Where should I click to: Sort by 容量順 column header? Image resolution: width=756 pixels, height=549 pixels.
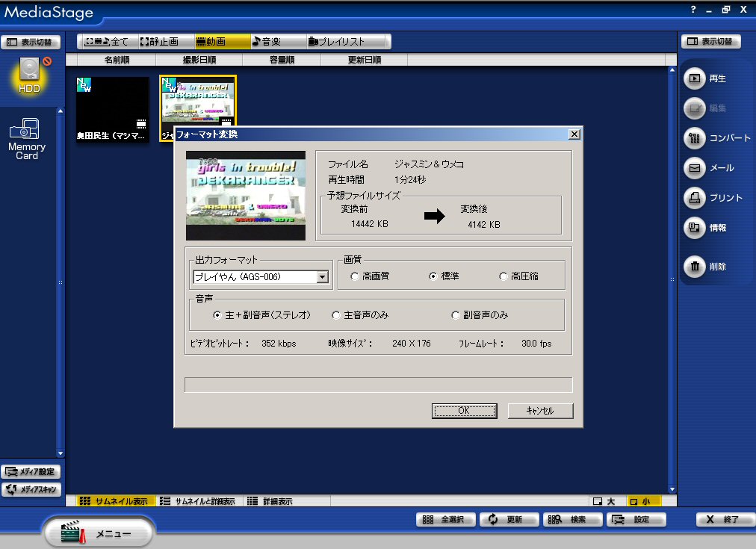280,60
